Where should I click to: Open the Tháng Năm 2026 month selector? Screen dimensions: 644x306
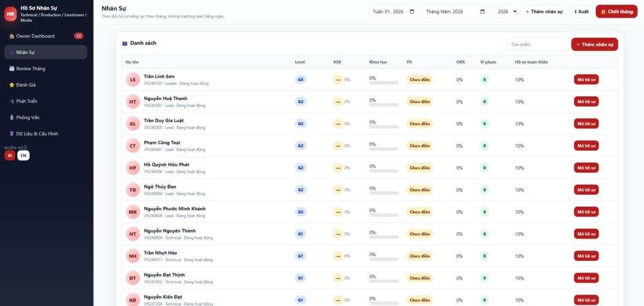455,12
